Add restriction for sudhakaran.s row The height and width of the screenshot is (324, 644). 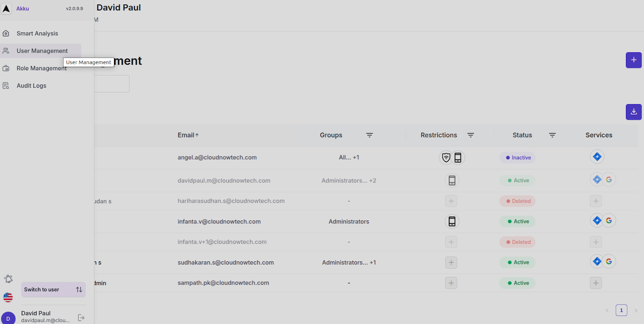click(451, 262)
